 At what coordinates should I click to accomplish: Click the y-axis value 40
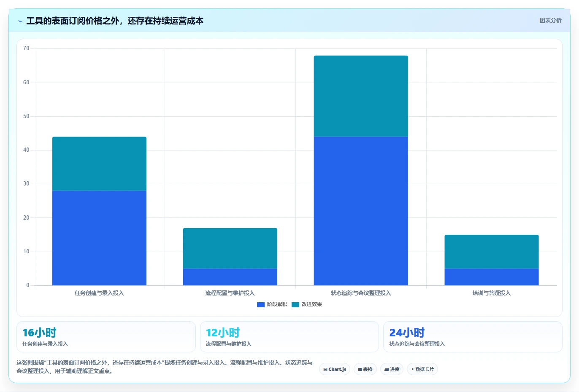(x=26, y=150)
